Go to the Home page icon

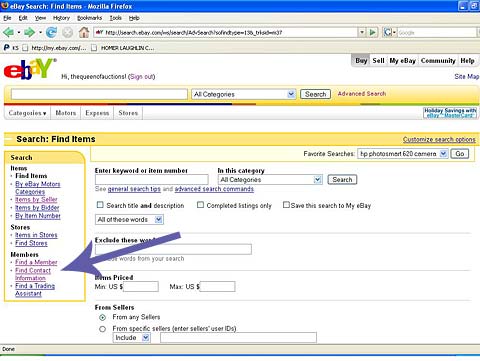point(84,32)
